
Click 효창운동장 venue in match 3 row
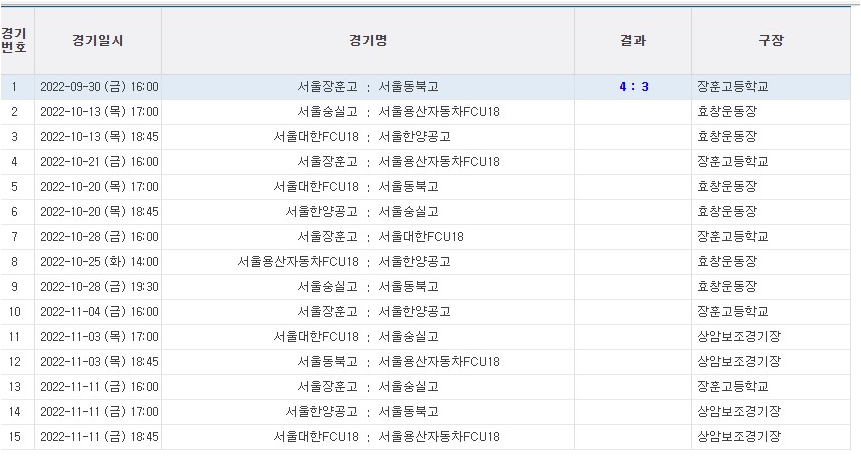[727, 137]
